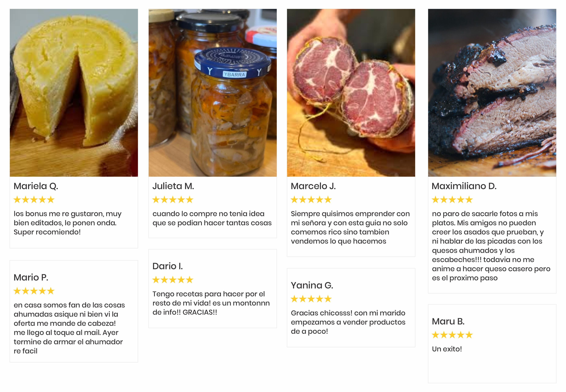The image size is (566, 392).
Task: Click Marcelo J.'s star rating
Action: click(x=311, y=200)
